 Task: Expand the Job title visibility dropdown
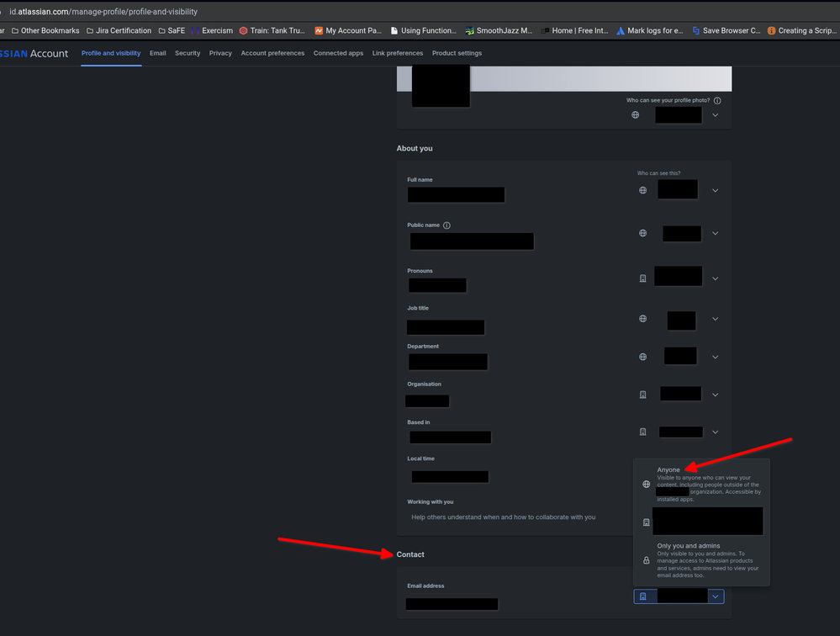pyautogui.click(x=716, y=319)
